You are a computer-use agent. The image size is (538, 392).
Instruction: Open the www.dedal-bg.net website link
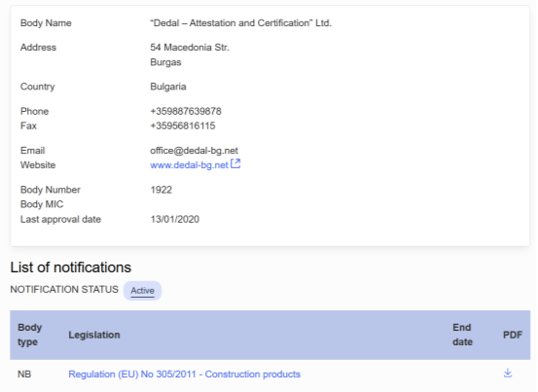(x=189, y=165)
